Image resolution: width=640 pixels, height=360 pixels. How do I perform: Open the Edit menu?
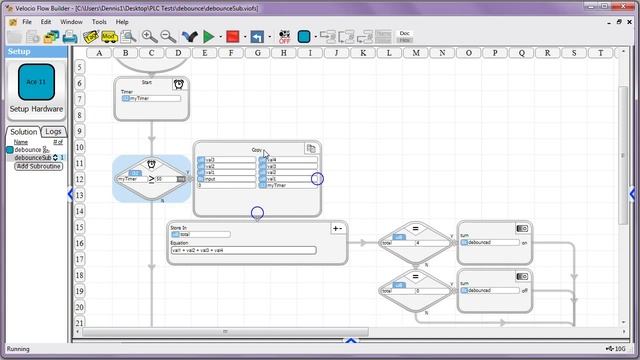46,22
